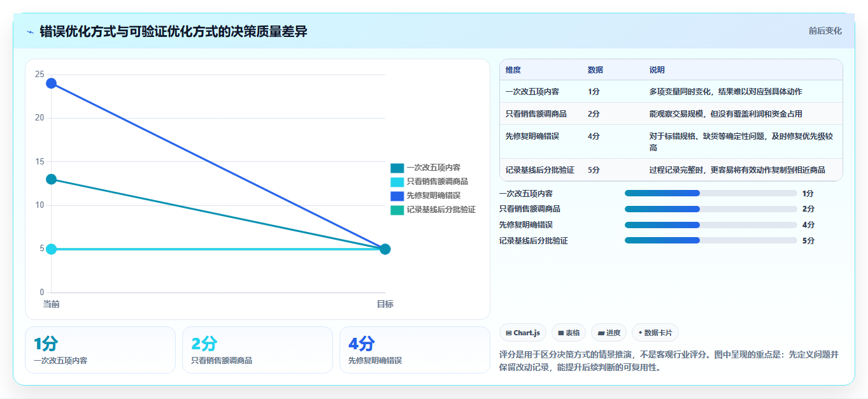
Task: Open the 1分 一次改五项内容 data card
Action: (x=100, y=350)
